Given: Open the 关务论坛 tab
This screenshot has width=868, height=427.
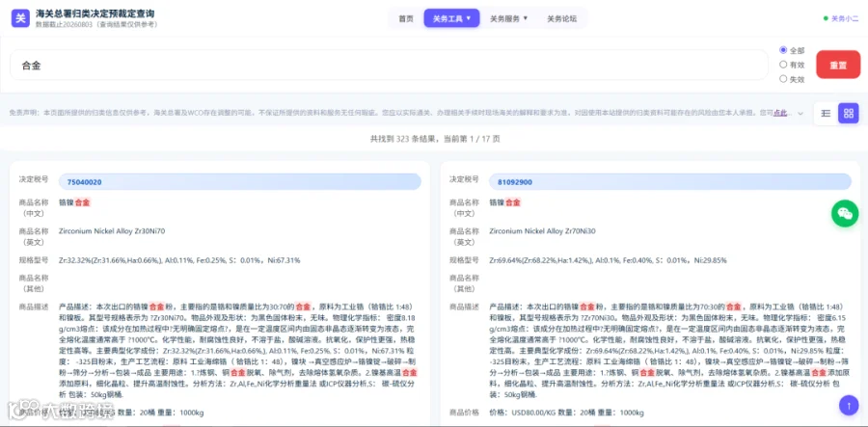Looking at the screenshot, I should pos(562,18).
